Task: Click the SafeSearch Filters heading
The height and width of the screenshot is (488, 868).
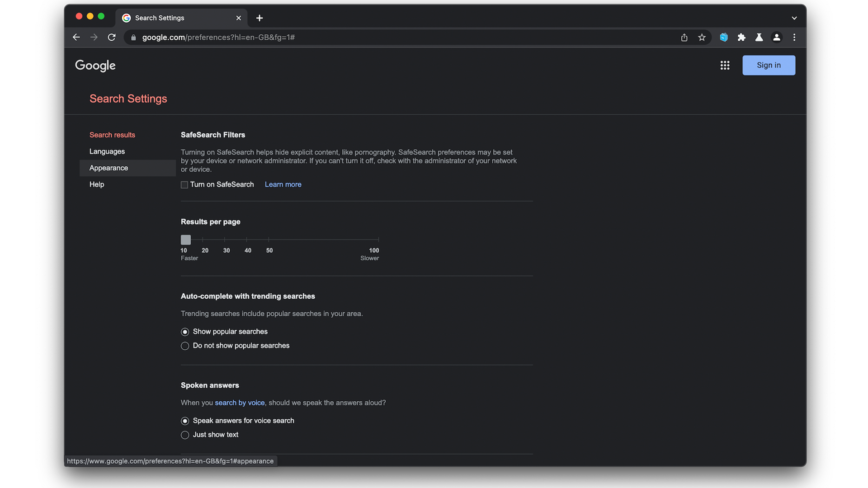Action: tap(213, 135)
